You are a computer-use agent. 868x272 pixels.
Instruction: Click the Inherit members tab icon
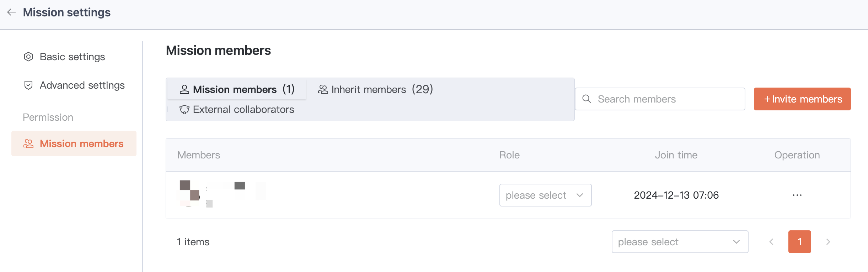[x=323, y=89]
